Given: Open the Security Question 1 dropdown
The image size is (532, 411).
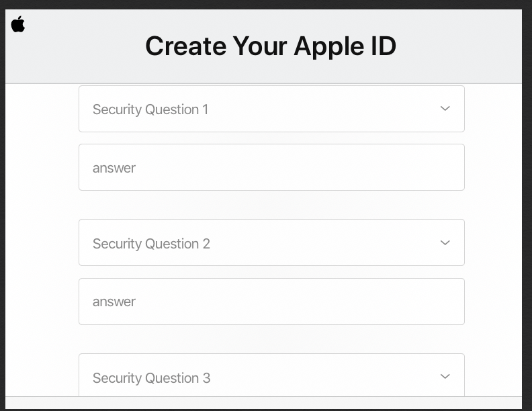Looking at the screenshot, I should coord(271,109).
